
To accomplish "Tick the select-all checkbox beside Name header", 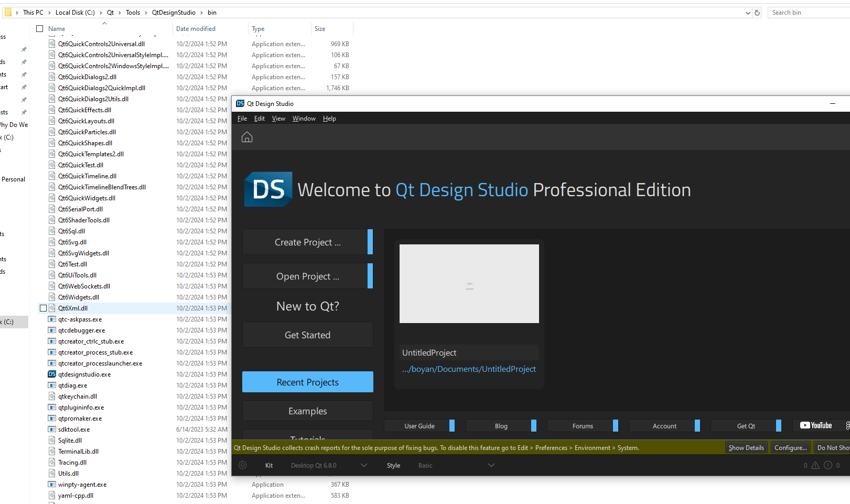I will pyautogui.click(x=39, y=29).
